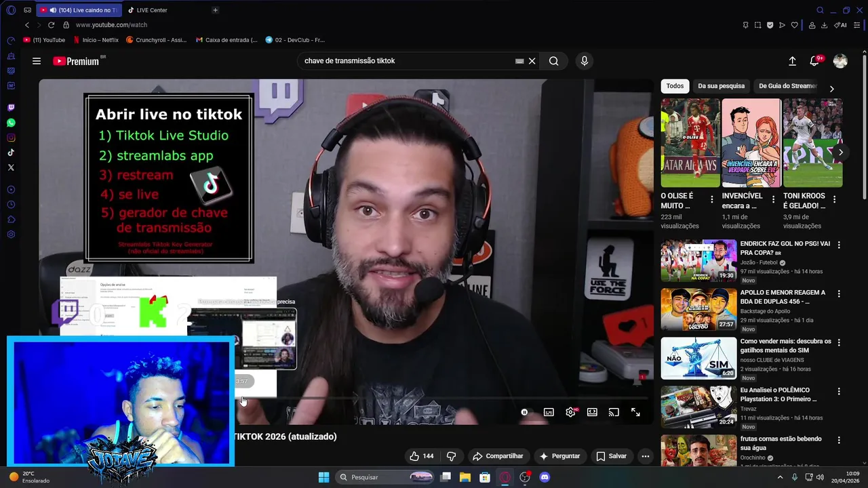This screenshot has width=868, height=488.
Task: Save video with the Salvar button
Action: click(x=611, y=456)
